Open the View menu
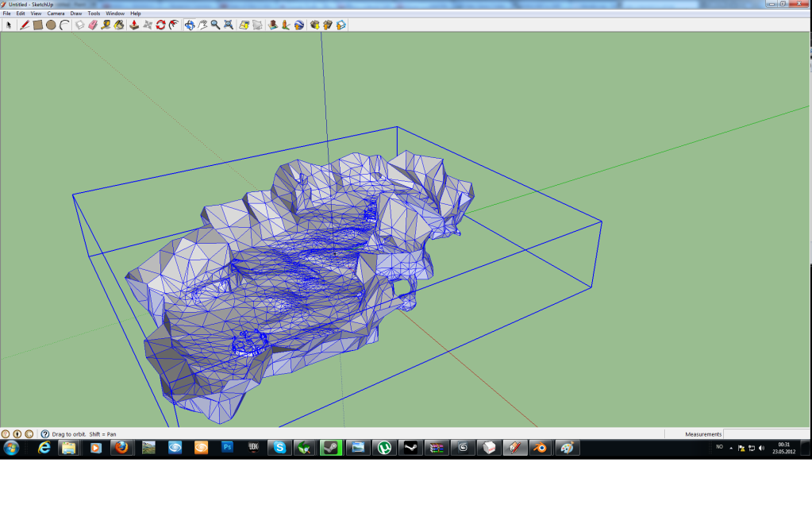Screen dimensions: 812x516 (36, 13)
